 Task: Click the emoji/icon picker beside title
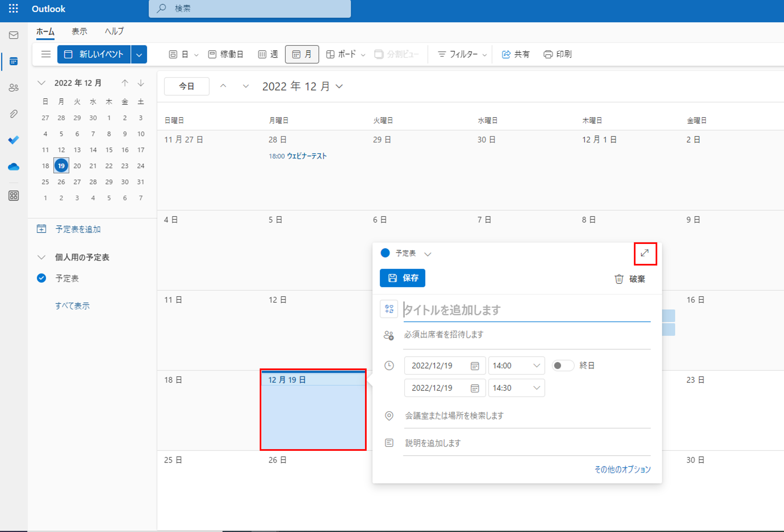click(x=389, y=309)
